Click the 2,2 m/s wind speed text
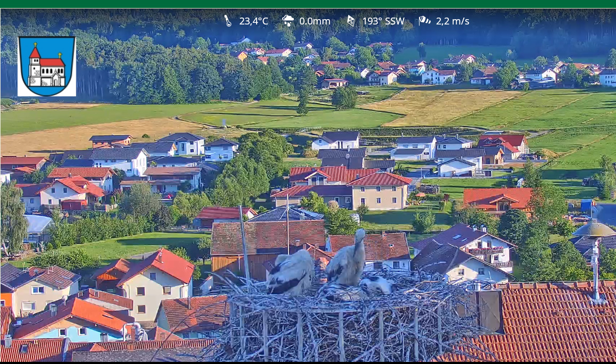The height and width of the screenshot is (364, 616). (453, 21)
